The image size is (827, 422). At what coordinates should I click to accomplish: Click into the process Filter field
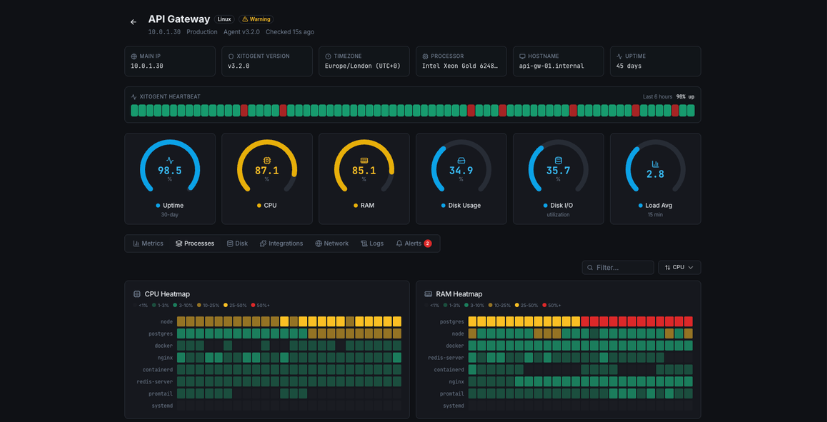pos(618,268)
